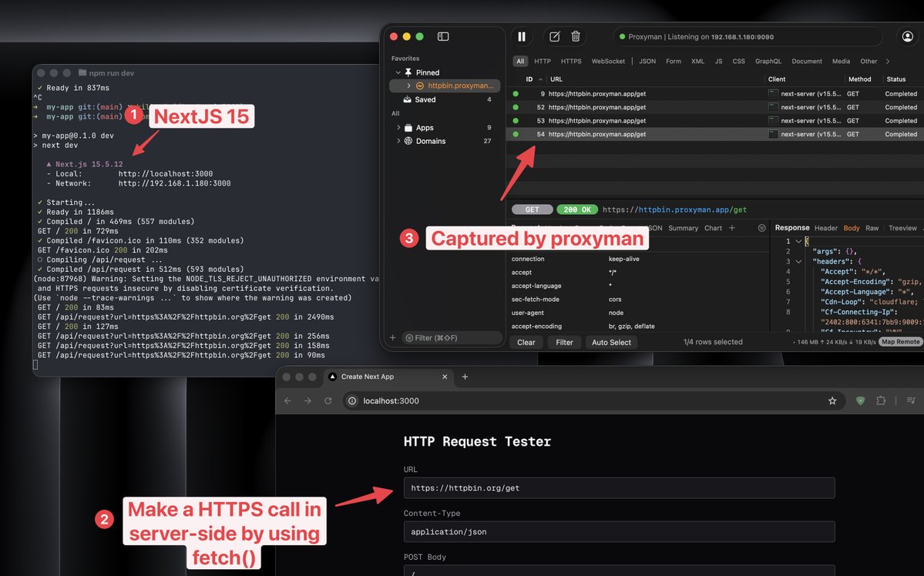Select the All filter tab in Proxyman
This screenshot has height=576, width=924.
click(x=520, y=62)
